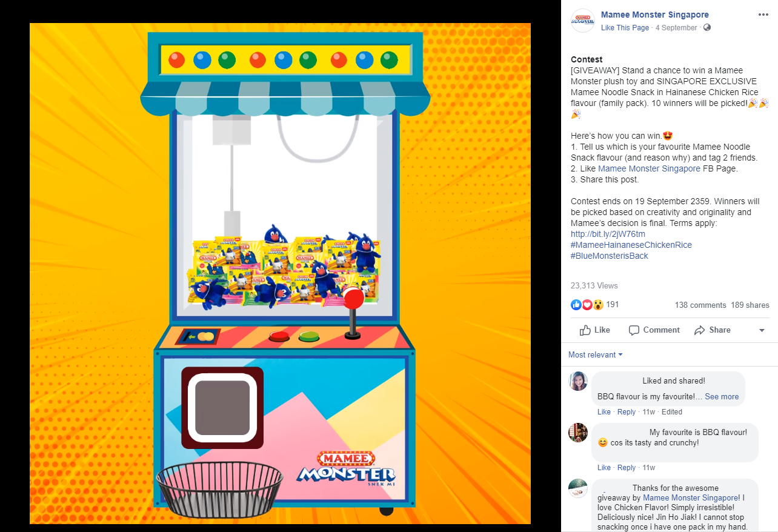Screen dimensions: 778x532
Task: Click the Mamee Monster page profile logo
Action: pos(582,21)
